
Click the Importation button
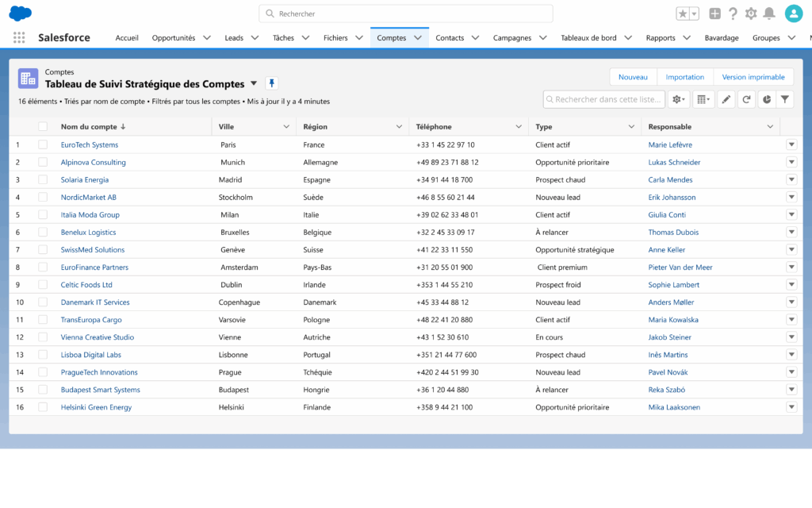click(x=684, y=77)
